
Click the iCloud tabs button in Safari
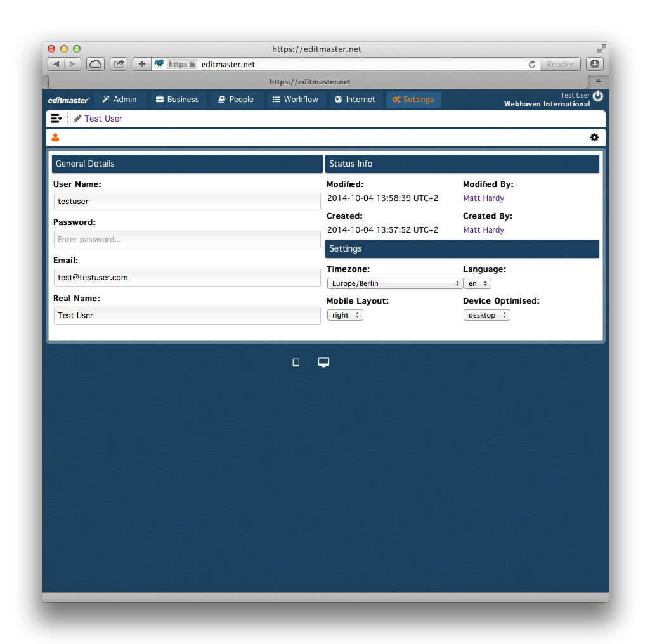(x=95, y=64)
